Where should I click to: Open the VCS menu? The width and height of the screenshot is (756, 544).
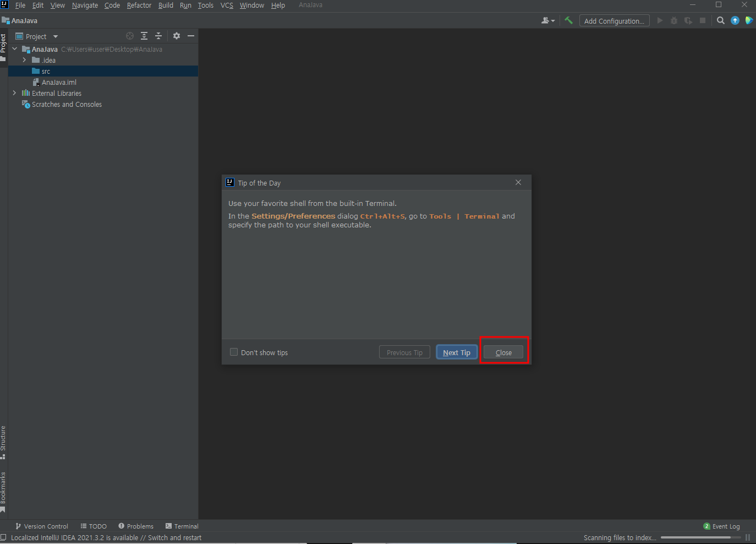pos(227,6)
